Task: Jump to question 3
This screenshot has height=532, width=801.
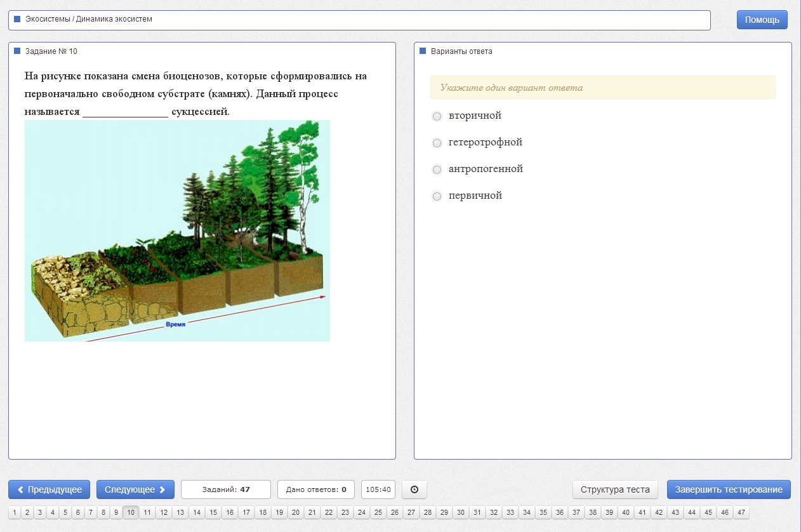Action: coord(40,512)
